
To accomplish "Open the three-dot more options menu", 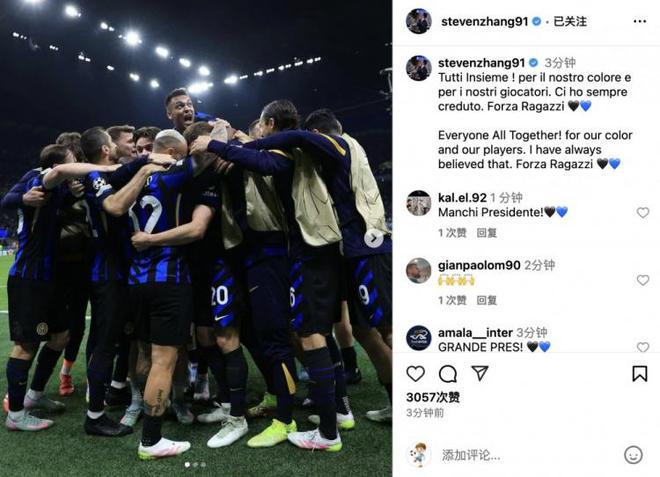I will [640, 21].
